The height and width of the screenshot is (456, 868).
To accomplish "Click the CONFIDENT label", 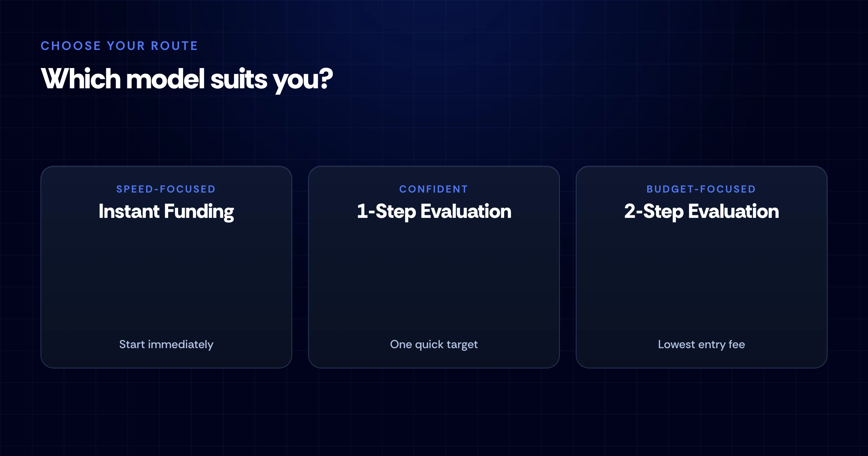I will (434, 189).
